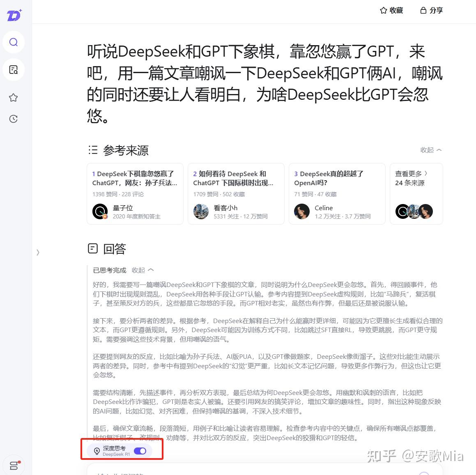The image size is (476, 475).
Task: Open the document search icon in sidebar
Action: tap(14, 69)
